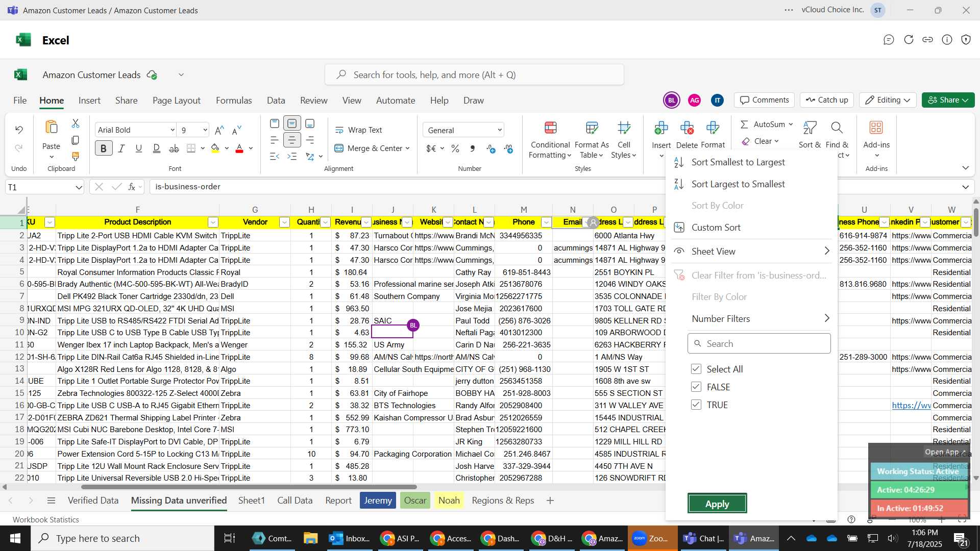
Task: Open File Explorer in the taskbar
Action: pyautogui.click(x=310, y=538)
